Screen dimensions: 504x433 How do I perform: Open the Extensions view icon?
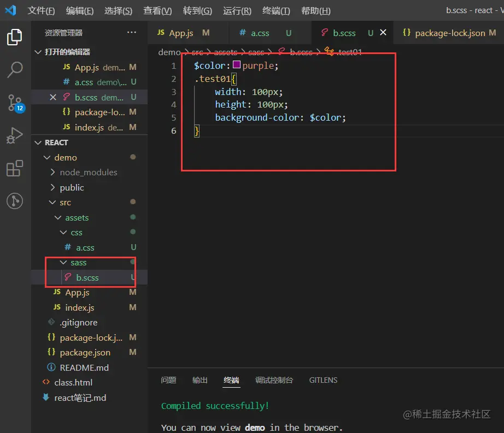[x=15, y=168]
